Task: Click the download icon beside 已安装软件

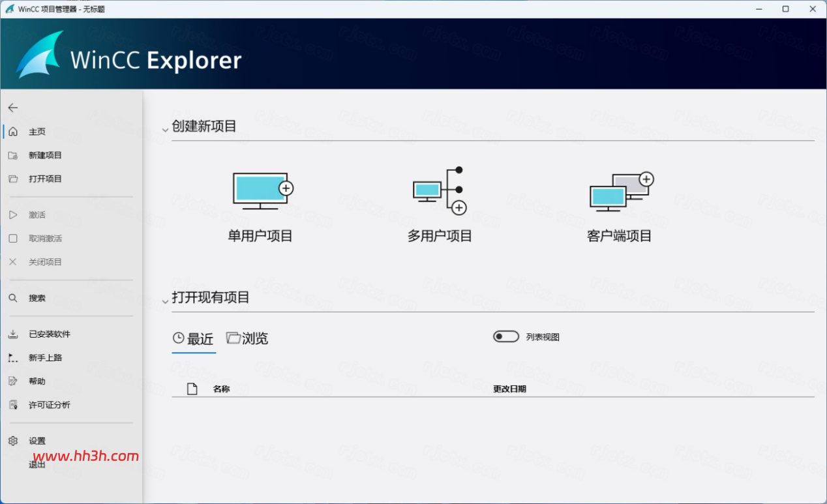Action: pyautogui.click(x=13, y=334)
